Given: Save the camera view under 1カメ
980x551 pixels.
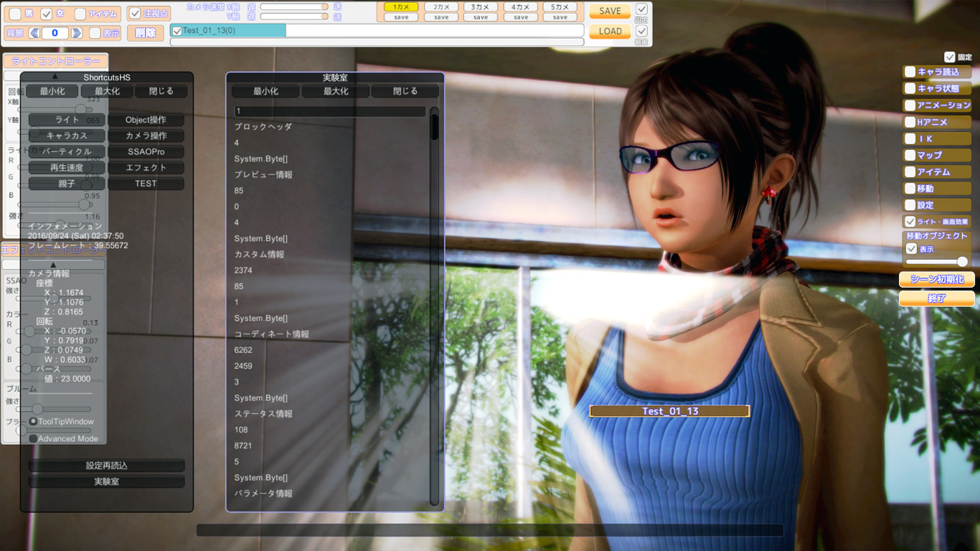Looking at the screenshot, I should pos(401,17).
